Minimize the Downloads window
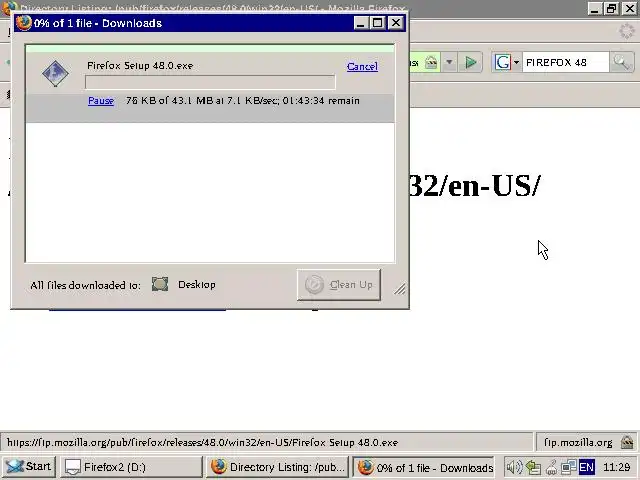This screenshot has height=480, width=640. pos(360,23)
